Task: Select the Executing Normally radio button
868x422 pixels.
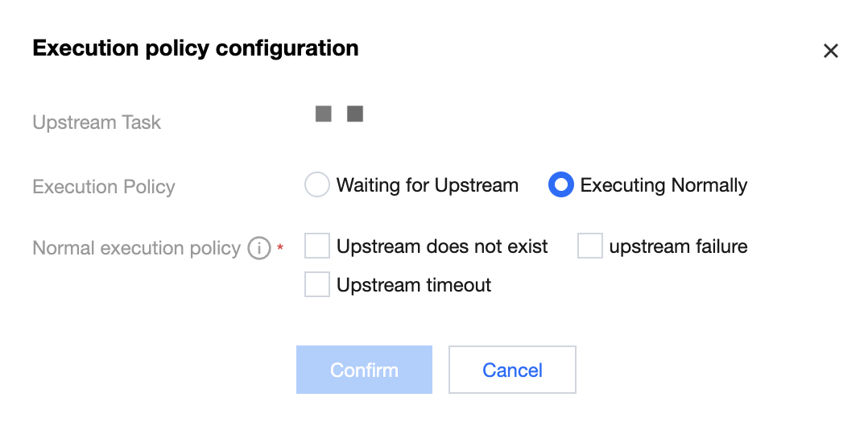Action: [x=560, y=185]
